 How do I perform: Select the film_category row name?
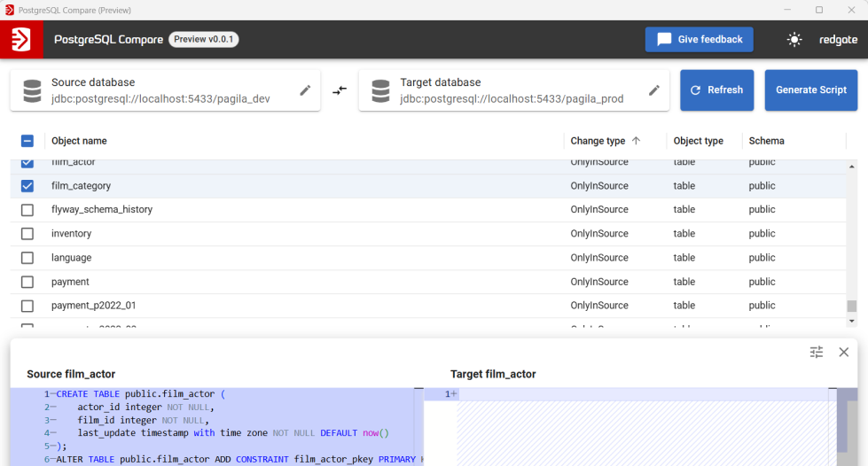tap(81, 186)
